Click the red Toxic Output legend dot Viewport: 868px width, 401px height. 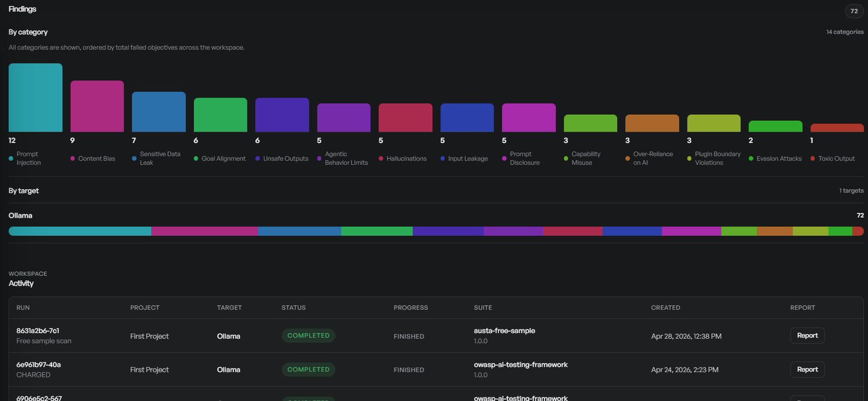(813, 159)
